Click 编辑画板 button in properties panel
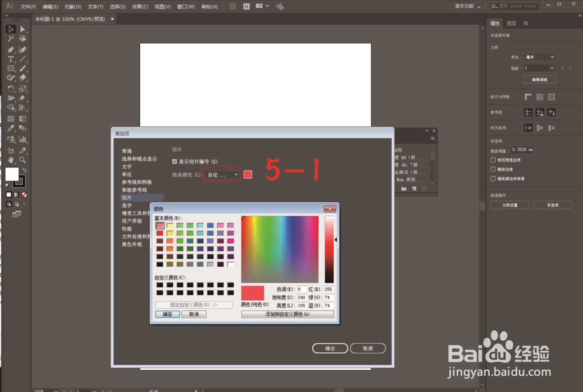583x392 pixels. [540, 79]
